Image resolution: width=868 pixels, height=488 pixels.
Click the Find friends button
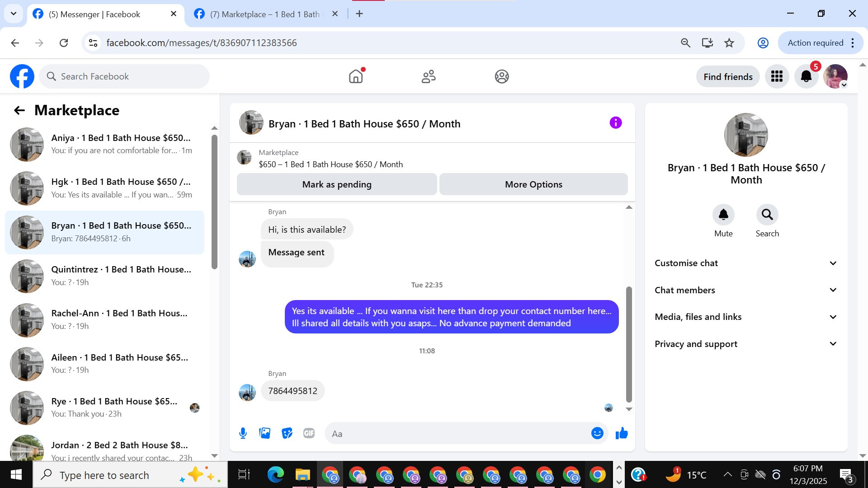pos(728,77)
